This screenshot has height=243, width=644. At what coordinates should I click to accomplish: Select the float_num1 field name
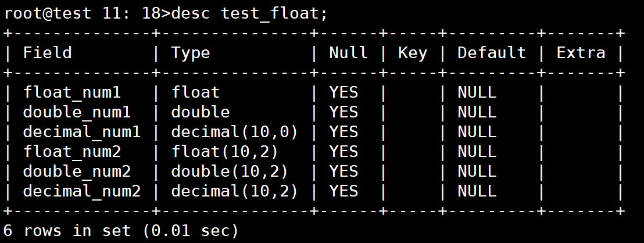[x=72, y=92]
